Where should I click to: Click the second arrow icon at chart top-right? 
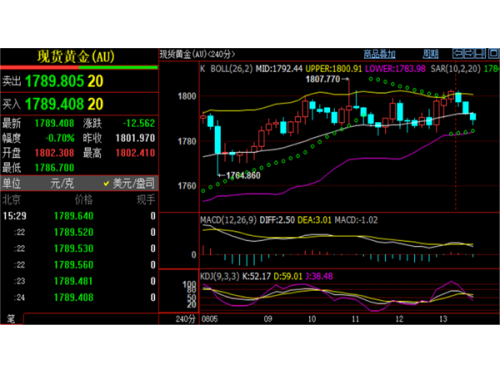pyautogui.click(x=469, y=53)
